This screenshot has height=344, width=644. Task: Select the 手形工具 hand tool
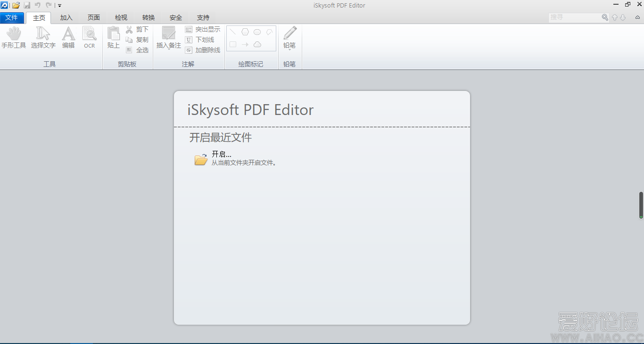coord(14,38)
